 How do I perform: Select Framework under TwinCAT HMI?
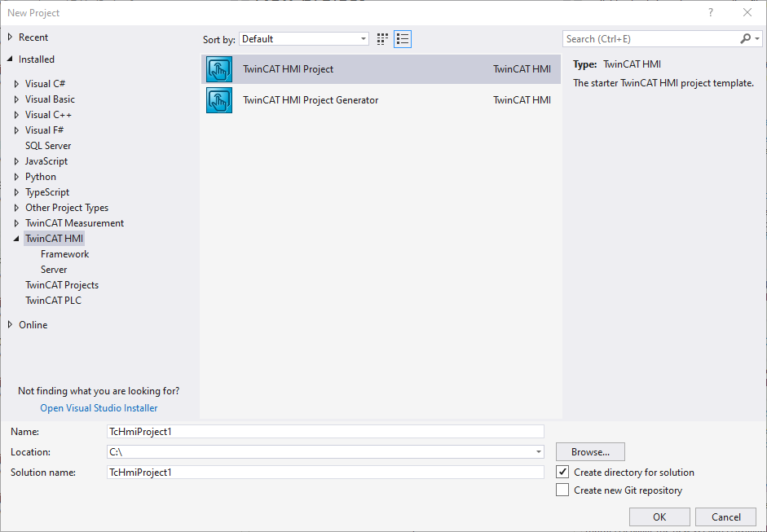coord(64,253)
